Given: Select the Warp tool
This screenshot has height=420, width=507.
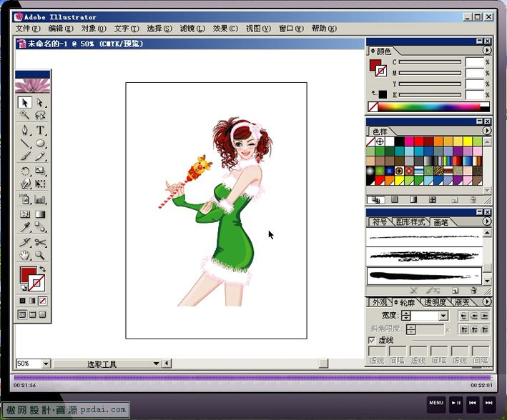Looking at the screenshot, I should pyautogui.click(x=24, y=184).
